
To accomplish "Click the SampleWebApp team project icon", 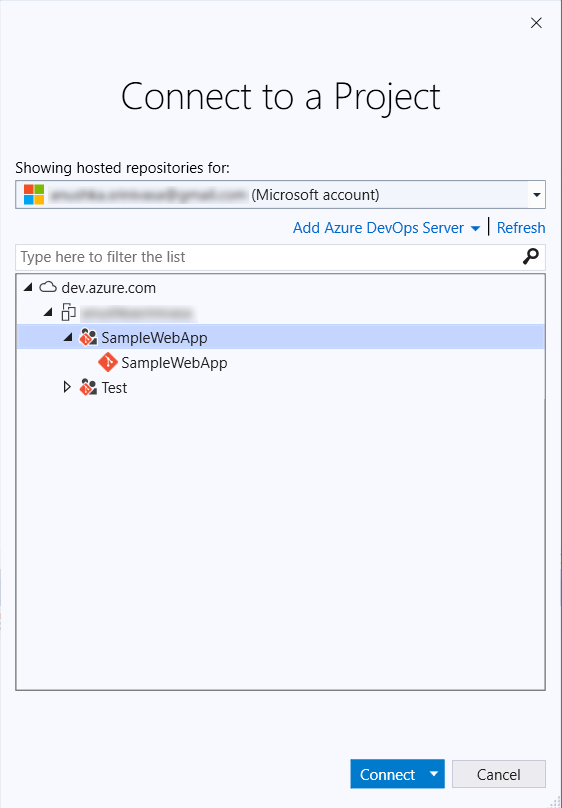I will [x=89, y=338].
